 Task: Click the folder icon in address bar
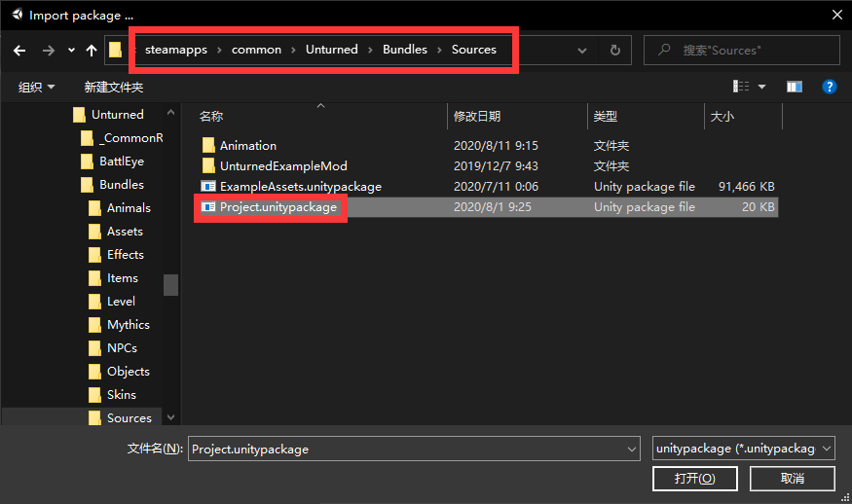pos(115,50)
